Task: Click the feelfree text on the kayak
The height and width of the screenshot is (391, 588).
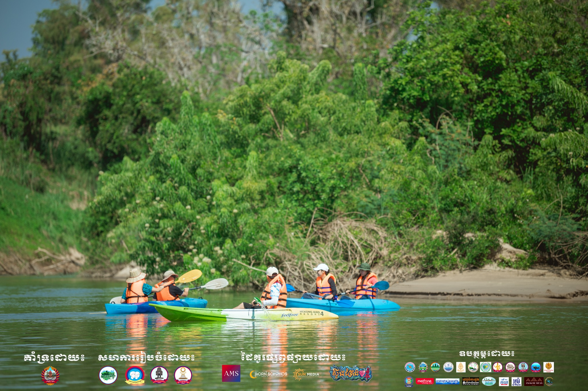Action: (x=289, y=315)
